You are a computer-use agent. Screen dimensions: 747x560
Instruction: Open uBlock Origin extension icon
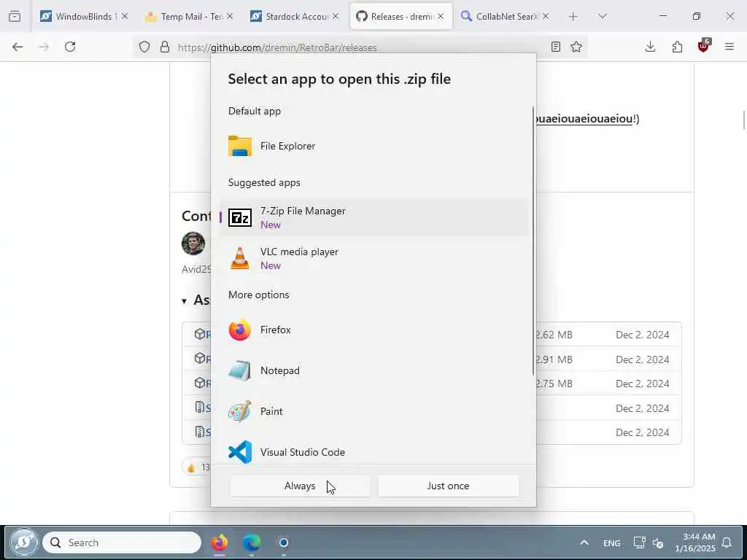704,46
